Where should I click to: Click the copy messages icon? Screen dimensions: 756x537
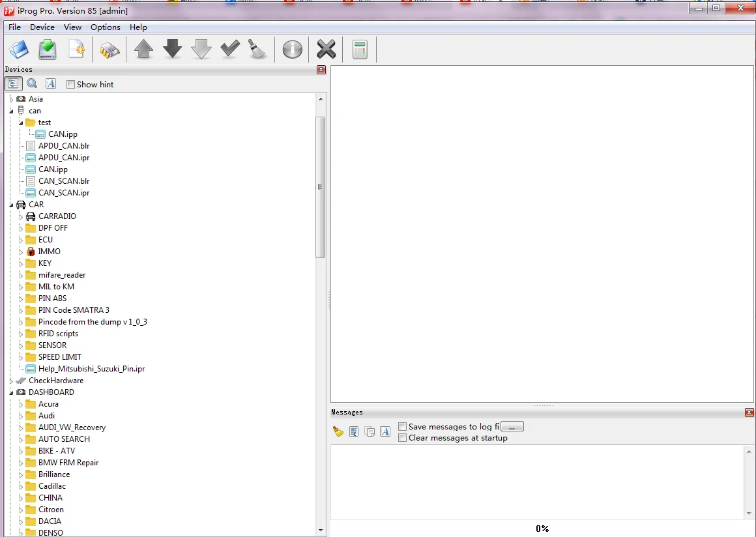[x=370, y=432]
